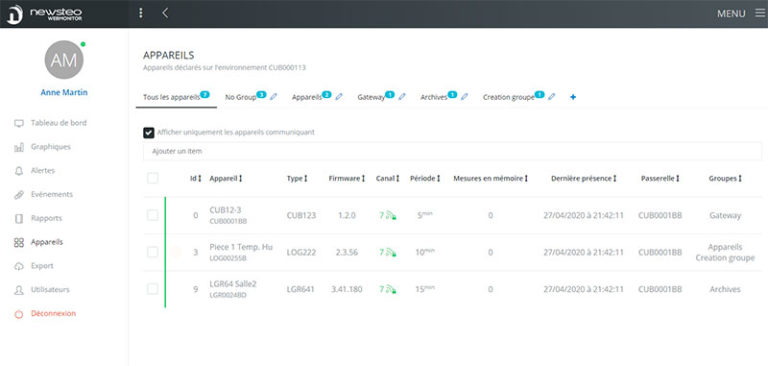This screenshot has width=768, height=366.
Task: Click the Alertes bell icon in sidebar
Action: click(x=19, y=171)
